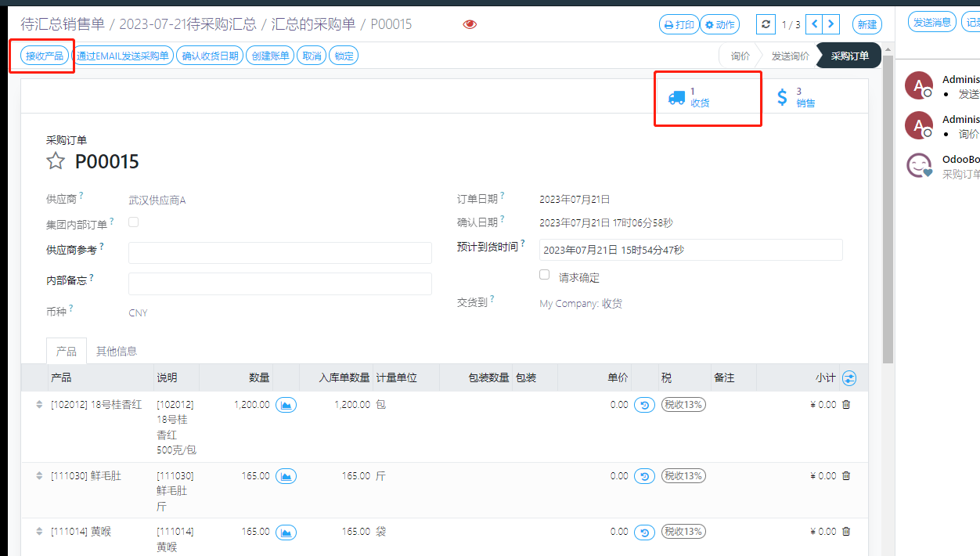980x556 pixels.
Task: Open the 打印 print dropdown
Action: [x=679, y=24]
